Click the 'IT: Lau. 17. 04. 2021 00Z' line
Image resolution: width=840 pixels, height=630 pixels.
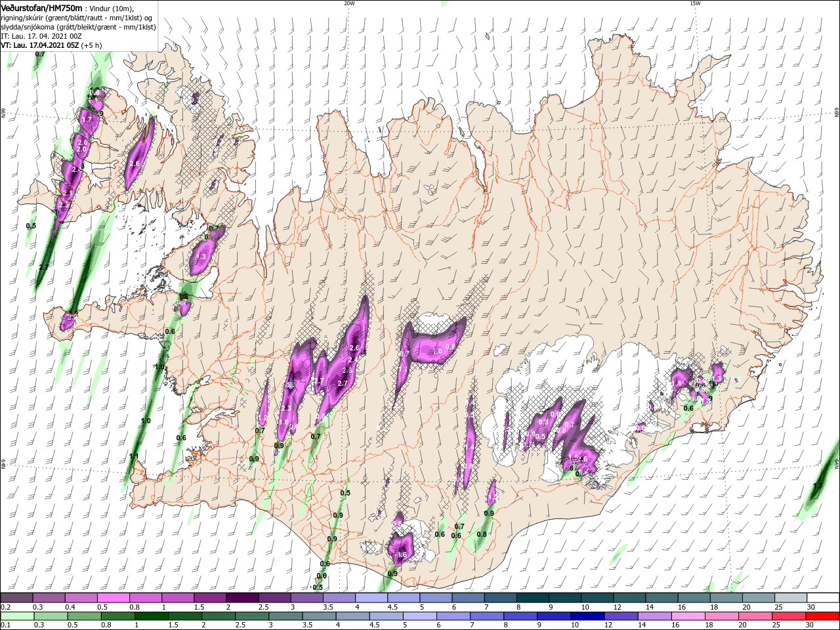point(41,36)
